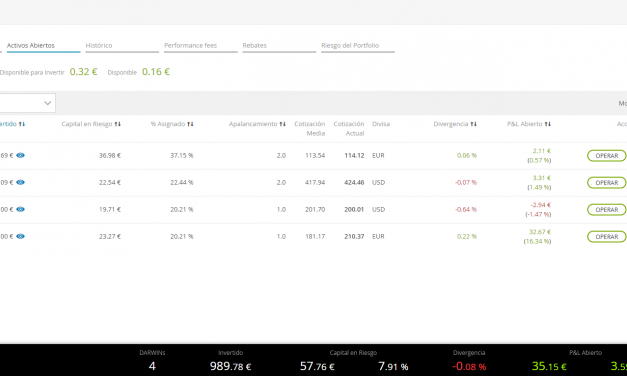
Task: Sort by Invertido column arrows
Action: tap(22, 124)
